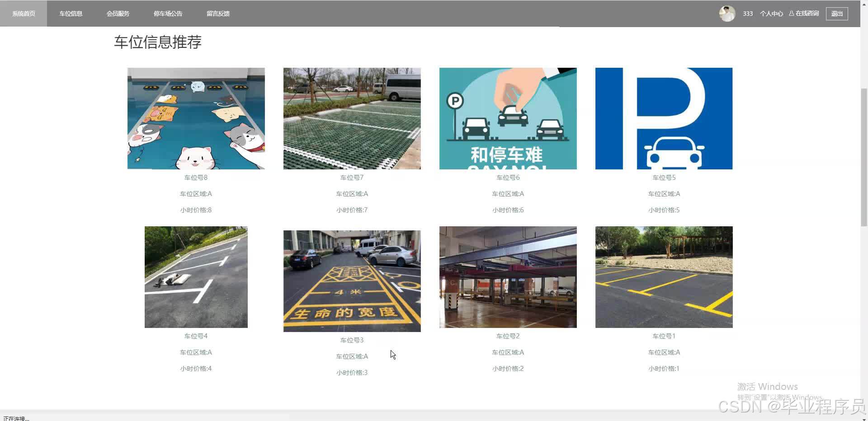Screen dimensions: 868x421
Task: Open the 留言反馈 page
Action: (x=218, y=14)
